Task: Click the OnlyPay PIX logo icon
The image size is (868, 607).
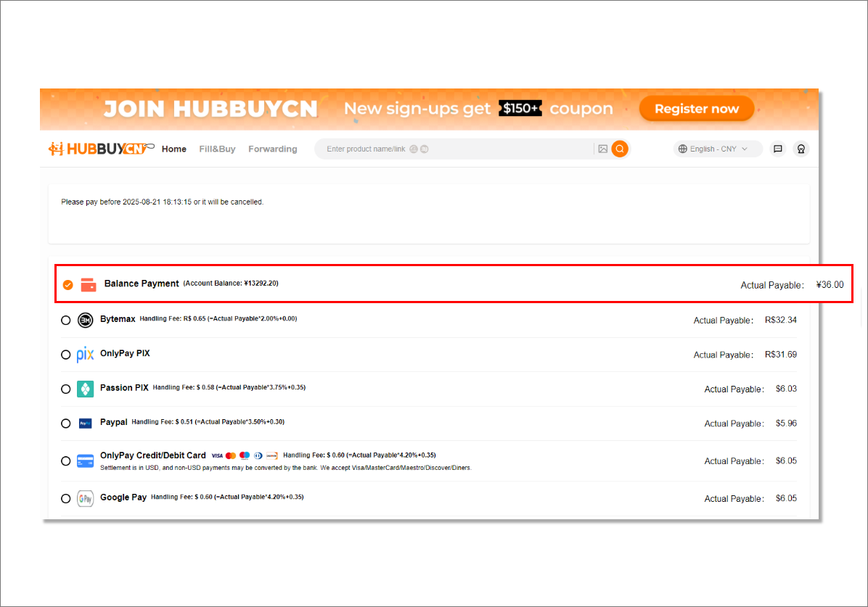Action: [x=86, y=355]
